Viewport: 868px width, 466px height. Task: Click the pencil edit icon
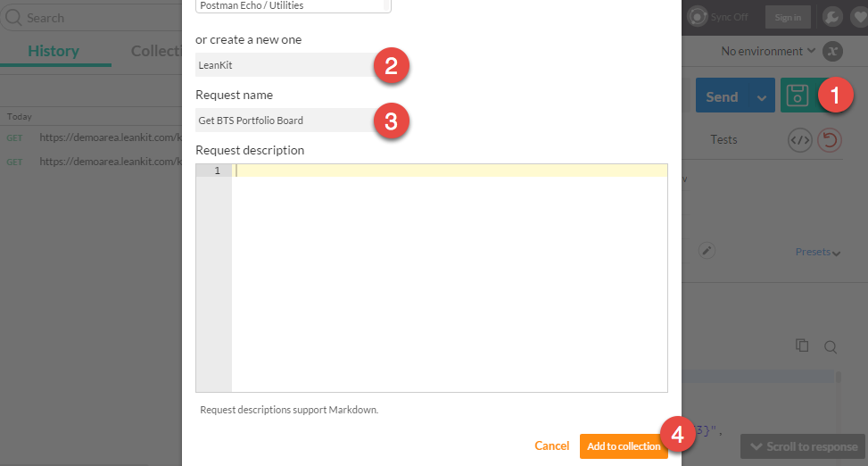[707, 251]
